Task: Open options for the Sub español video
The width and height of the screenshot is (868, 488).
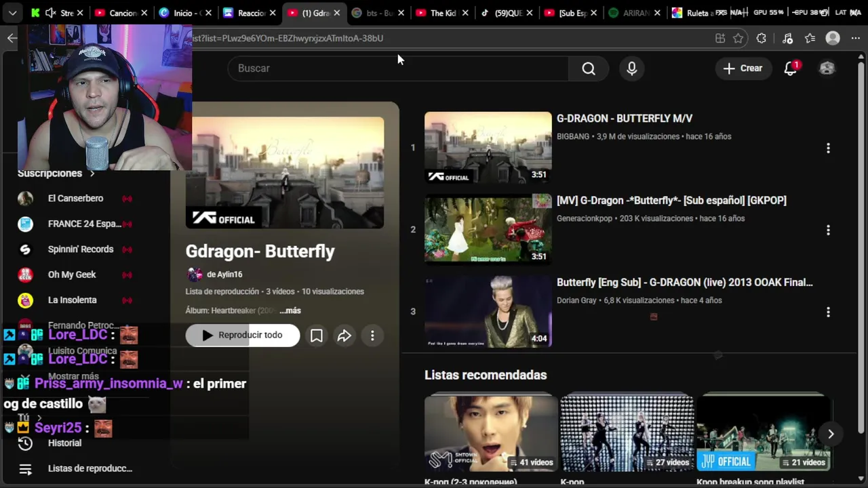Action: [x=828, y=230]
